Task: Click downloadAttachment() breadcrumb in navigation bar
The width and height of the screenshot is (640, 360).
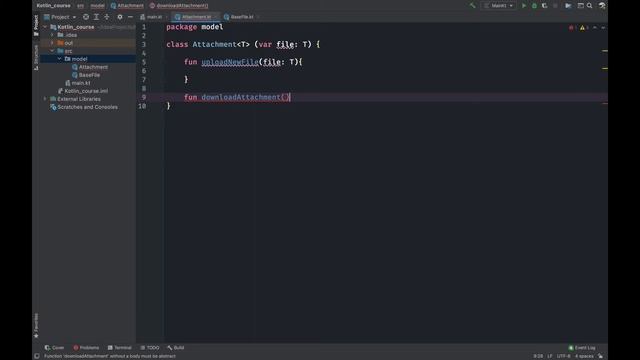Action: coord(179,6)
